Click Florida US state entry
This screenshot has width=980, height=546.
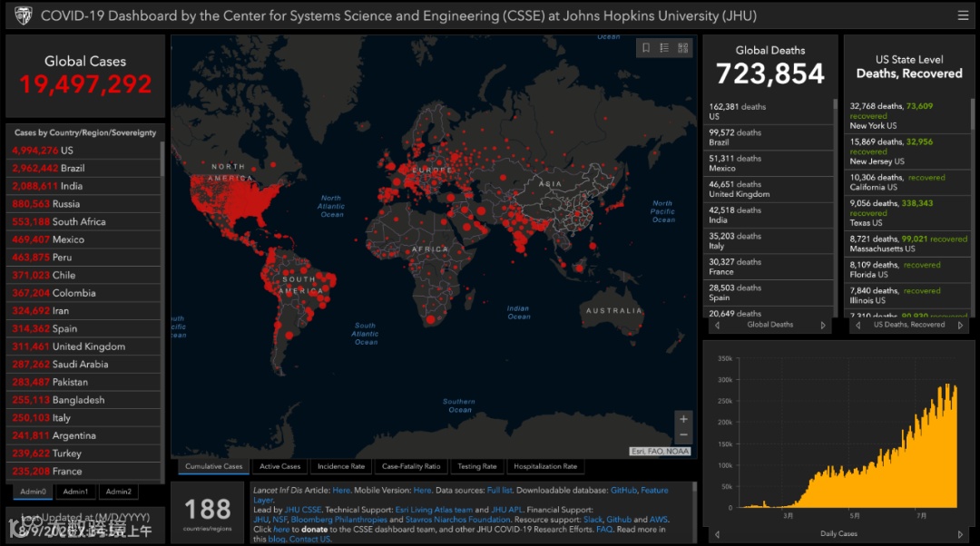(x=908, y=269)
